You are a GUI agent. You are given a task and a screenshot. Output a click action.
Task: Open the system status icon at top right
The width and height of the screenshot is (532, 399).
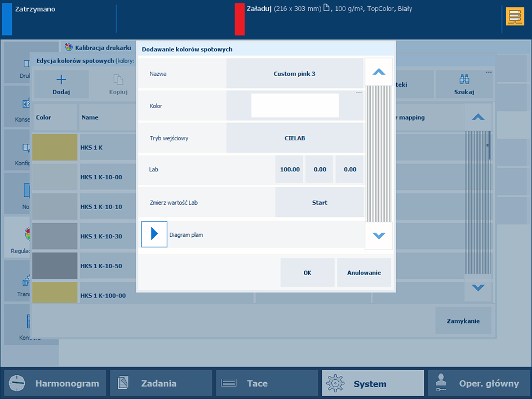(x=515, y=17)
